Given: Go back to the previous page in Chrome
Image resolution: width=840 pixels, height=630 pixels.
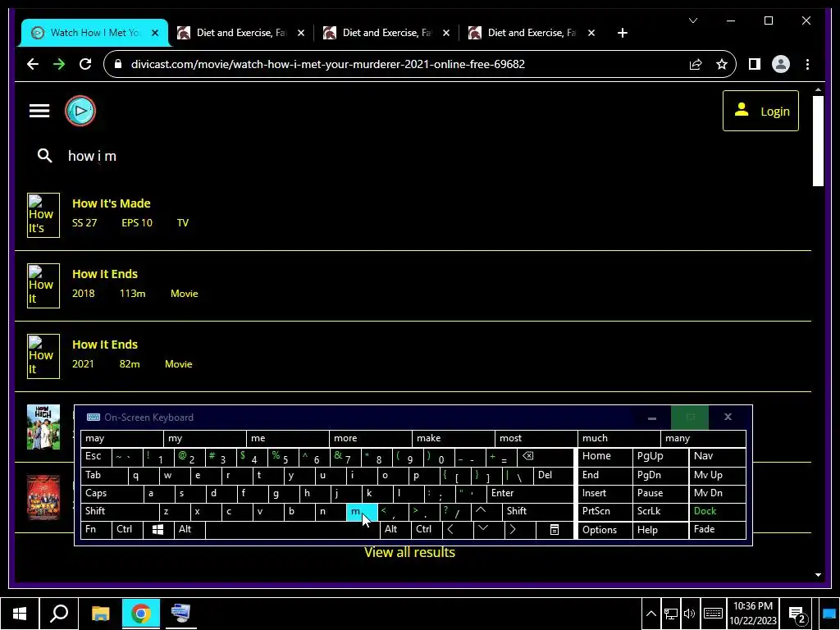Looking at the screenshot, I should [33, 64].
